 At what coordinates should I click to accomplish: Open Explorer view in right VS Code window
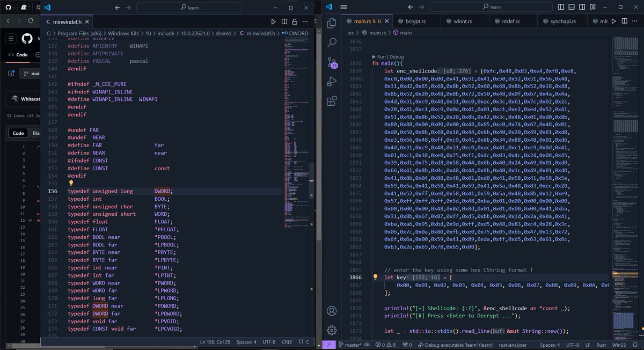(332, 23)
